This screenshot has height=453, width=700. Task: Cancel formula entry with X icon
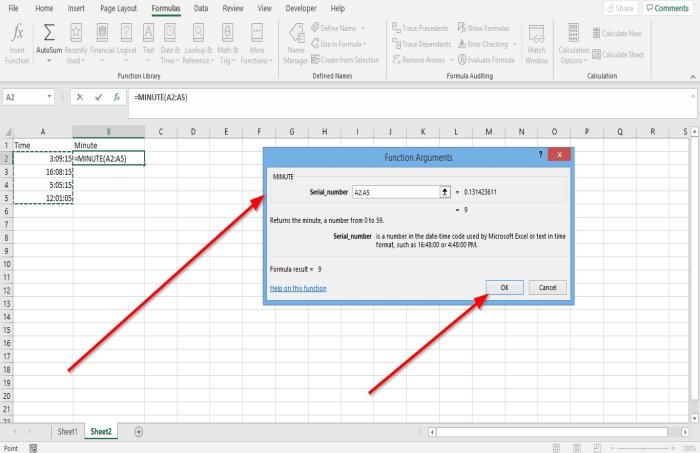pyautogui.click(x=79, y=97)
